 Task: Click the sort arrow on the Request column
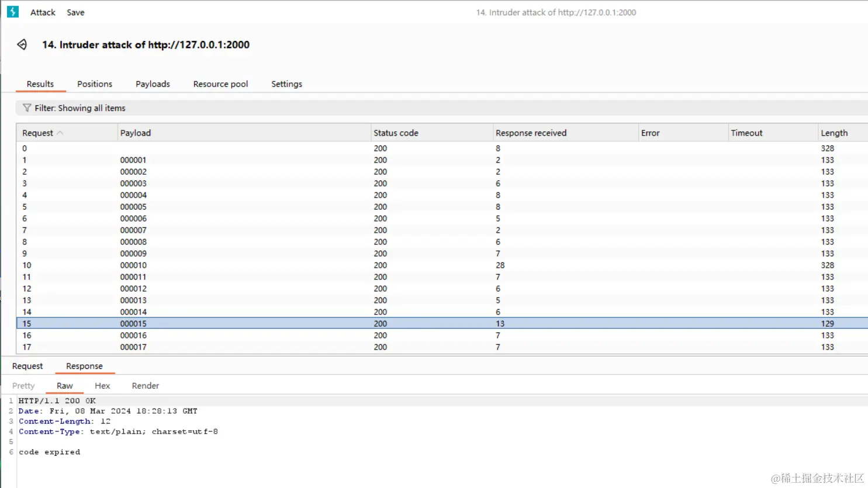60,133
